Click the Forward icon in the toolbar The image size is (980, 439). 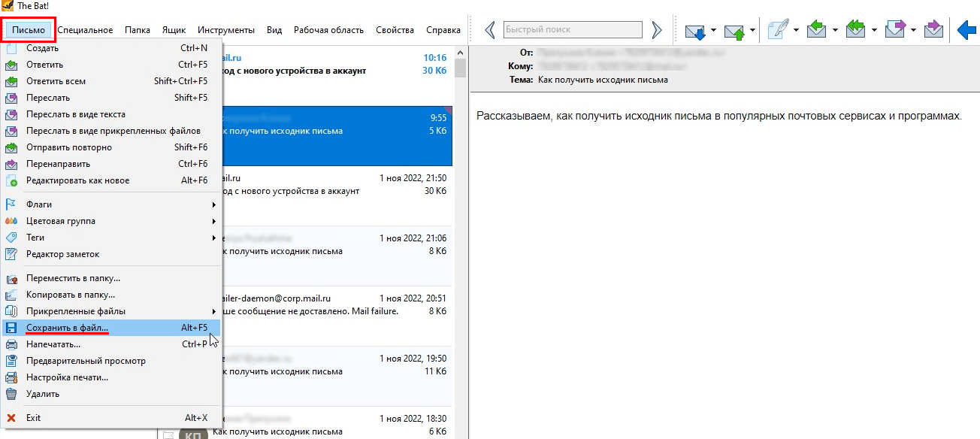895,30
